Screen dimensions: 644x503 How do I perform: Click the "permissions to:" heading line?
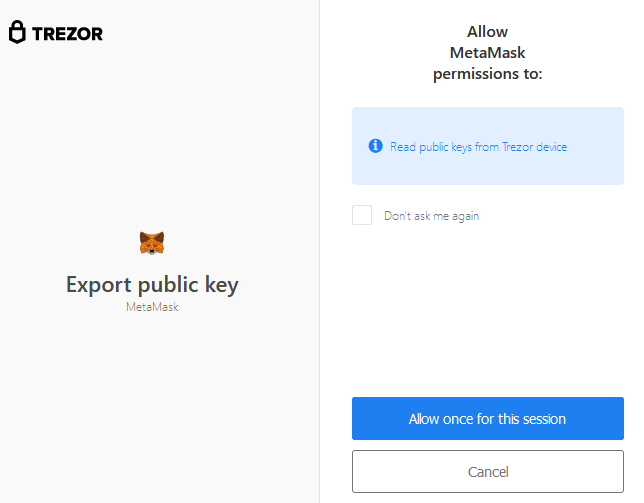(488, 74)
